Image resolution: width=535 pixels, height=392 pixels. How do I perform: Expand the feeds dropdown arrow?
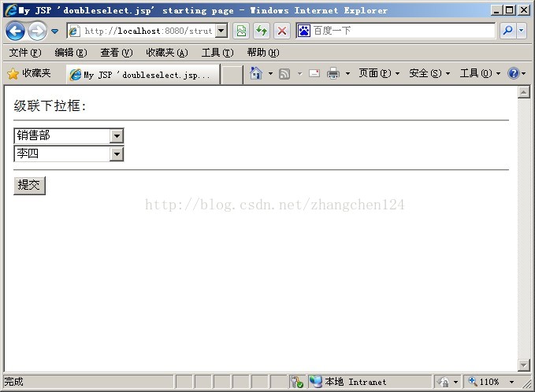point(299,73)
